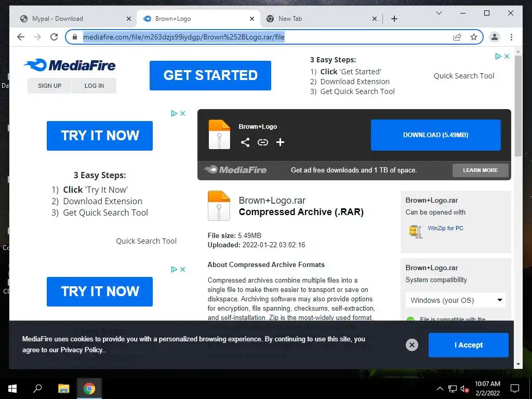
Task: Select the Brown+Logo tab
Action: [198, 19]
